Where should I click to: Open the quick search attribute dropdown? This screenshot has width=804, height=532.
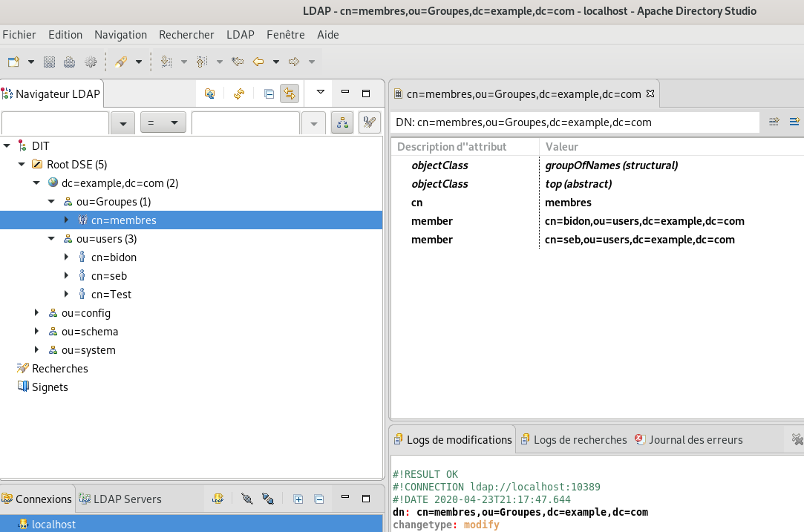[123, 123]
